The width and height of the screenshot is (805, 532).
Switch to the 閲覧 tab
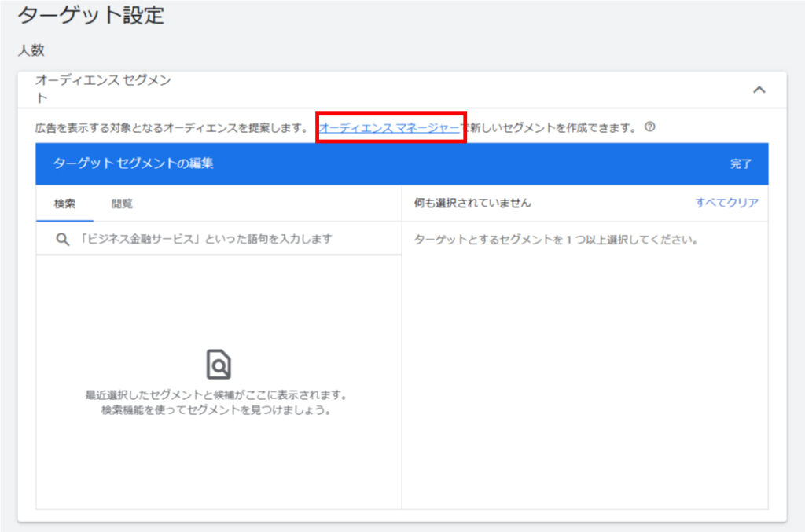(x=122, y=204)
